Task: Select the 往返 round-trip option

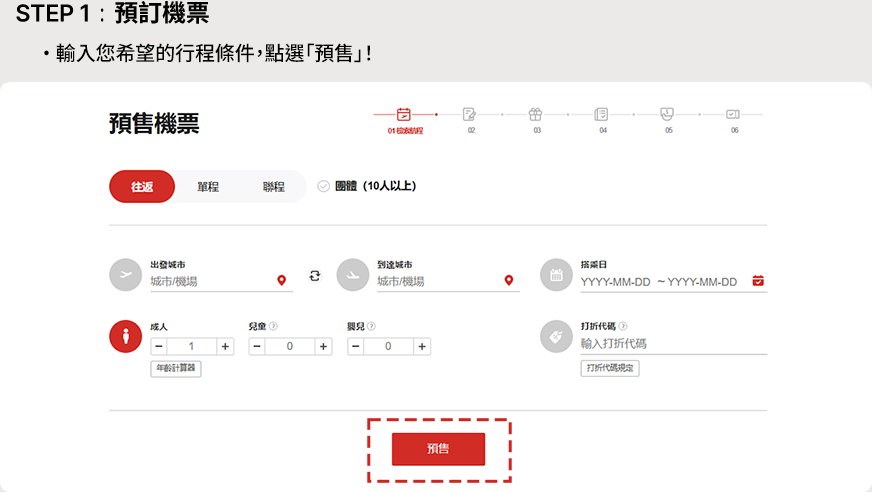Action: 142,187
